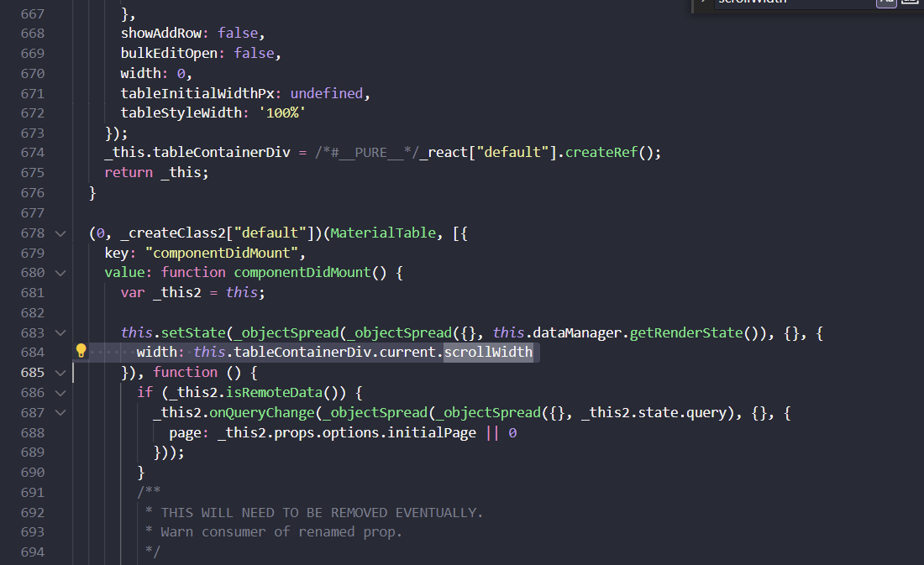This screenshot has width=924, height=565.
Task: Collapse the setState block at line 683
Action: tap(60, 332)
